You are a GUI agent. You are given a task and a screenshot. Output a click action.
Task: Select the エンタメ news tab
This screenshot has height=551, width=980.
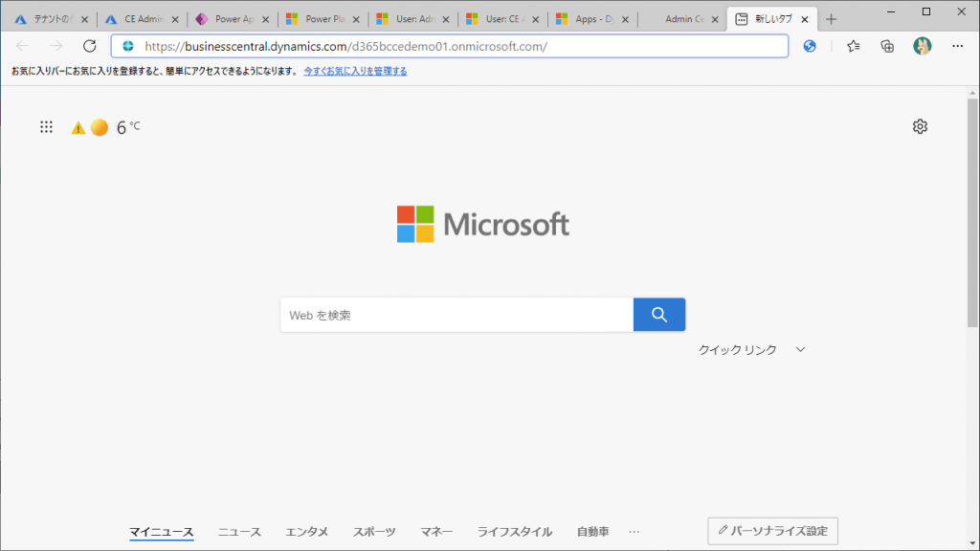pos(307,532)
